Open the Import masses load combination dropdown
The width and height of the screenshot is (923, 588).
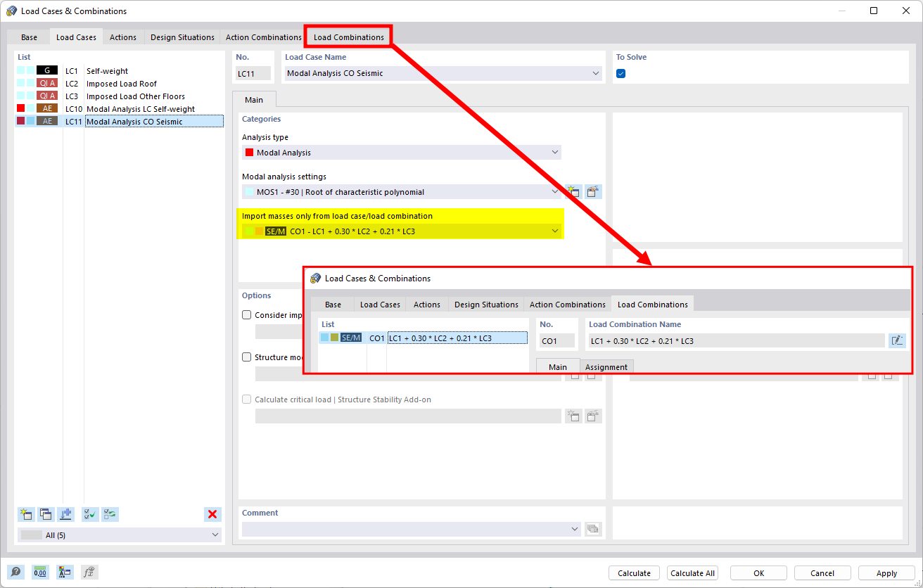[x=555, y=231]
